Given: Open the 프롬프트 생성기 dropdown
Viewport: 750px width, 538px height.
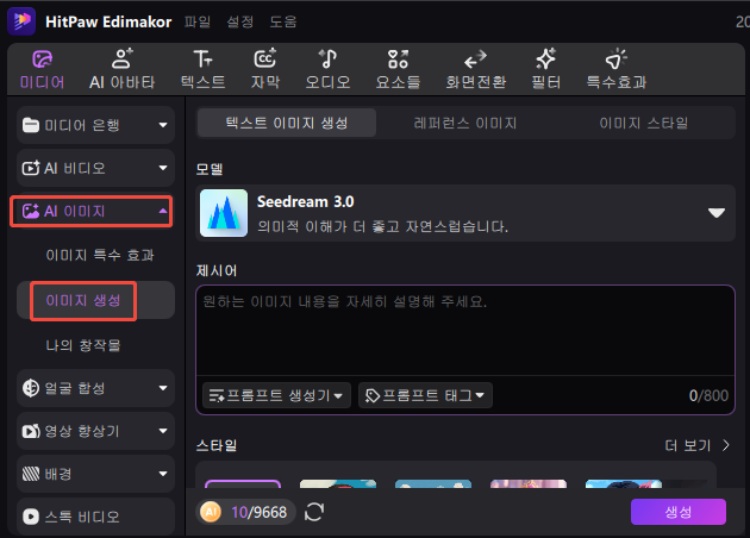Looking at the screenshot, I should (276, 395).
